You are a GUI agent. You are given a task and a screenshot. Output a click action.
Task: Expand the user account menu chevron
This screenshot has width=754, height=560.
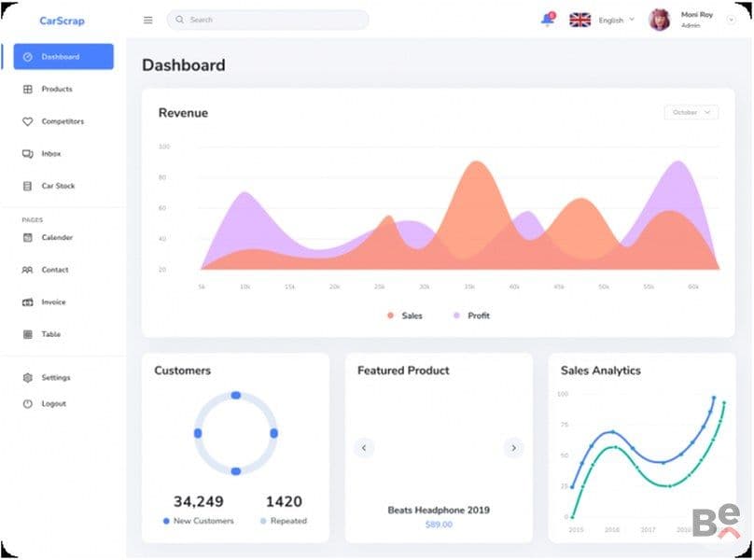(731, 20)
